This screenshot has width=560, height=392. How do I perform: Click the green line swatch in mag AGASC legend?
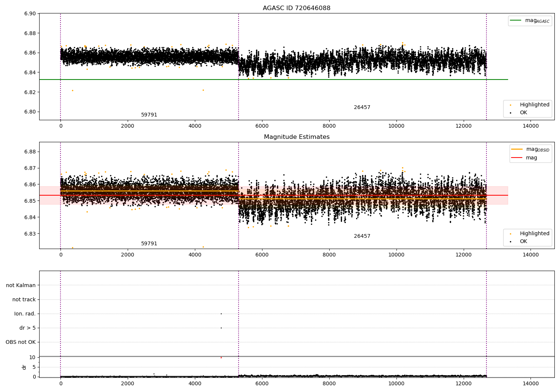click(x=516, y=21)
